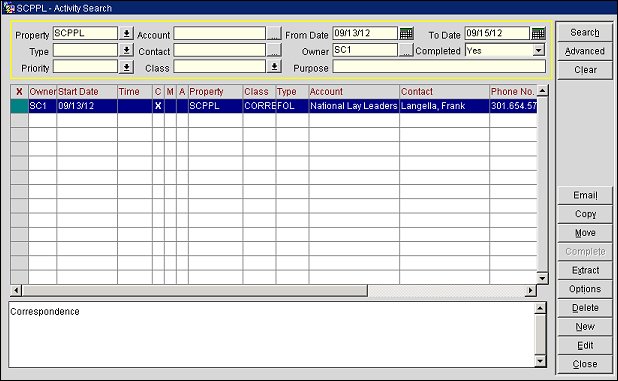Image resolution: width=618 pixels, height=381 pixels.
Task: Expand the Class dropdown list
Action: (274, 67)
